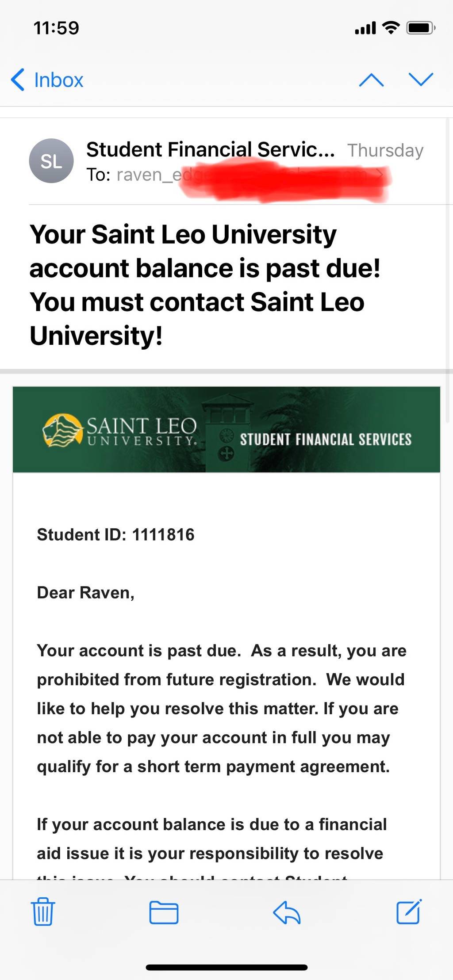The image size is (453, 980).
Task: Go to the next message with the down arrow
Action: pos(421,80)
